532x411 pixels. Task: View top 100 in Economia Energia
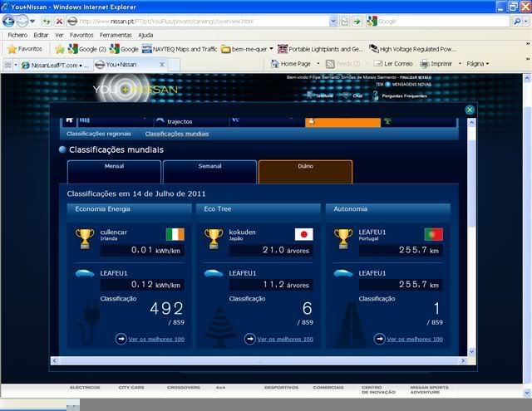coord(156,339)
